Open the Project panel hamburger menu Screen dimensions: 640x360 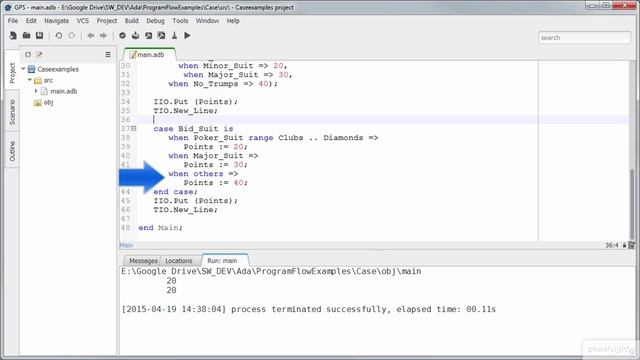tap(108, 54)
